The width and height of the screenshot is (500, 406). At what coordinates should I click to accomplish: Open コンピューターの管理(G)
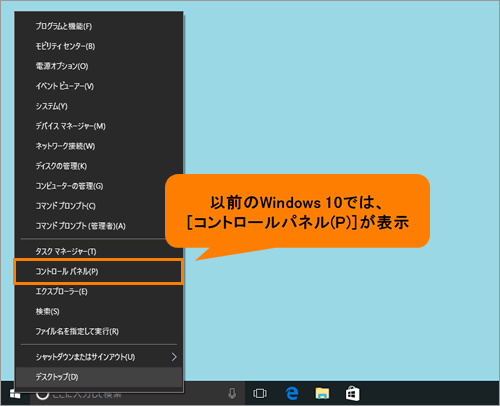(x=99, y=186)
